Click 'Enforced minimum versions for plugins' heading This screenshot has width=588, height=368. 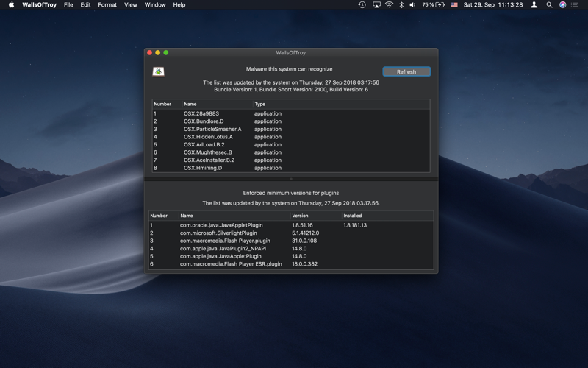(291, 193)
